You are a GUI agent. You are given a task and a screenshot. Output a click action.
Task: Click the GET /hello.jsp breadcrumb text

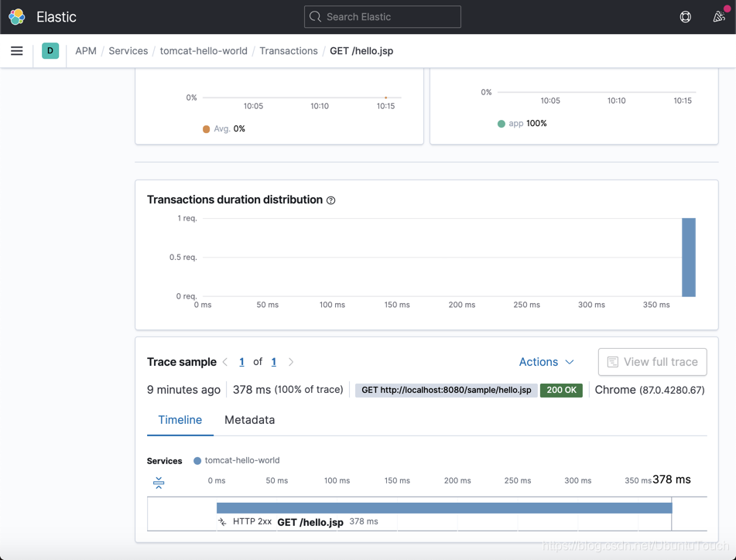361,50
